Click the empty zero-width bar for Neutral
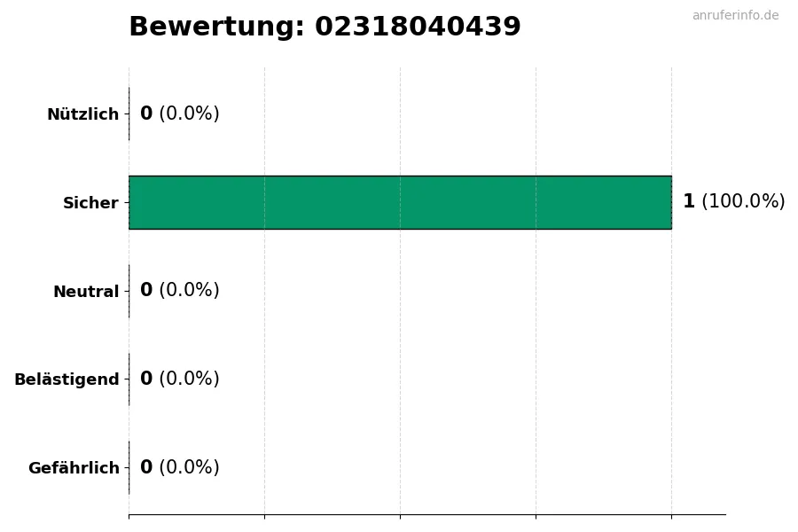Viewport: 798px width, 532px height. coord(129,291)
